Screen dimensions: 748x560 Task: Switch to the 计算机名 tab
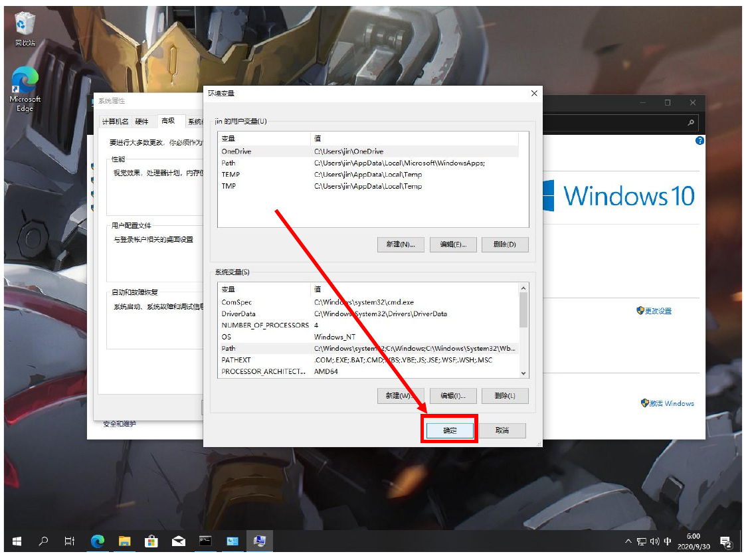[x=114, y=122]
